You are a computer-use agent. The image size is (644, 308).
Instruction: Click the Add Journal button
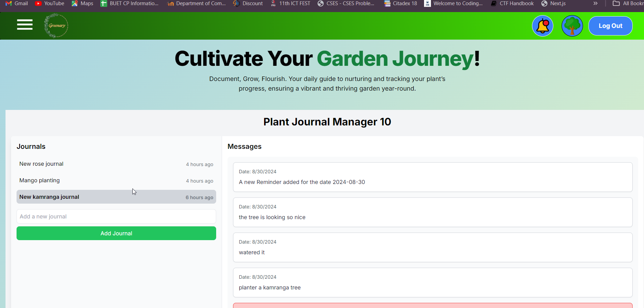tap(116, 233)
